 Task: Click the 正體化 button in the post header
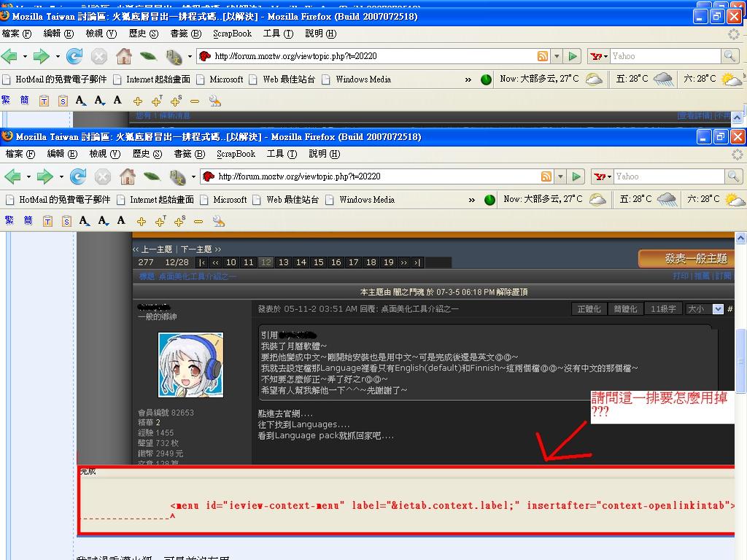point(589,309)
